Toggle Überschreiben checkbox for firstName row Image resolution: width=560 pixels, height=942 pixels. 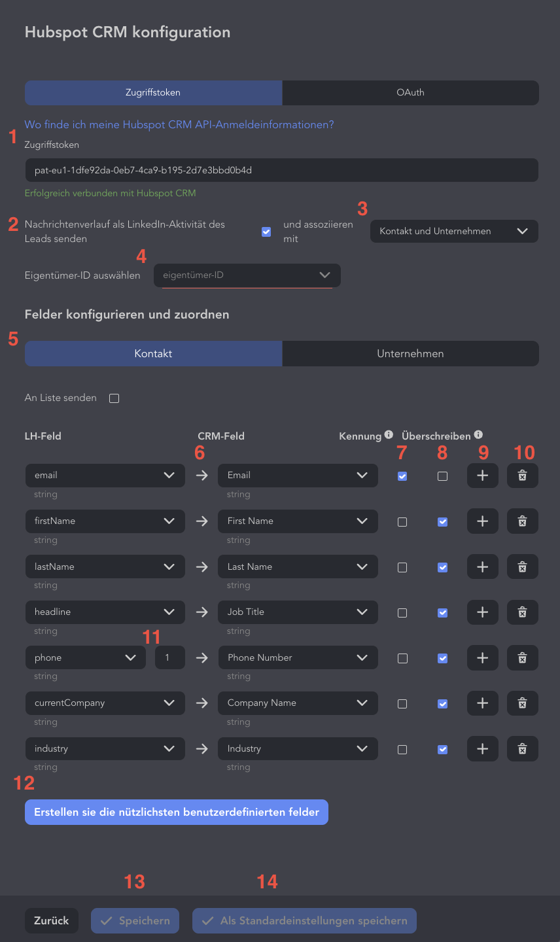443,522
